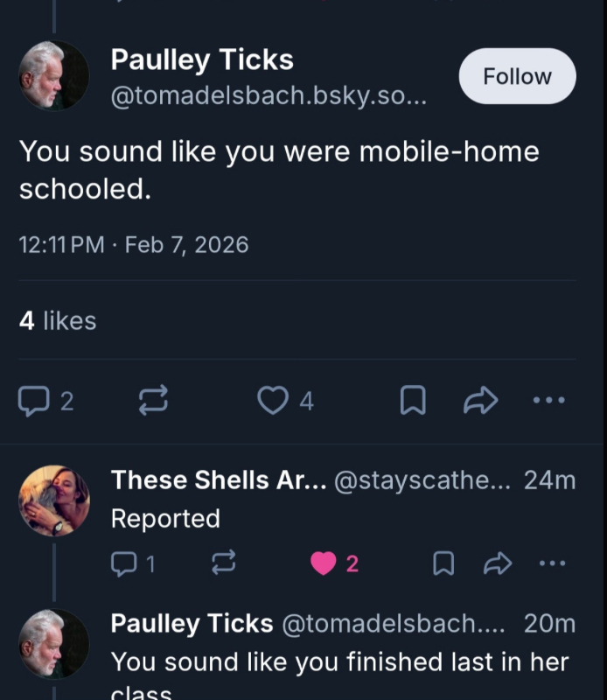Image resolution: width=607 pixels, height=700 pixels.
Task: Repost the mobile-home schooled post
Action: pyautogui.click(x=154, y=401)
